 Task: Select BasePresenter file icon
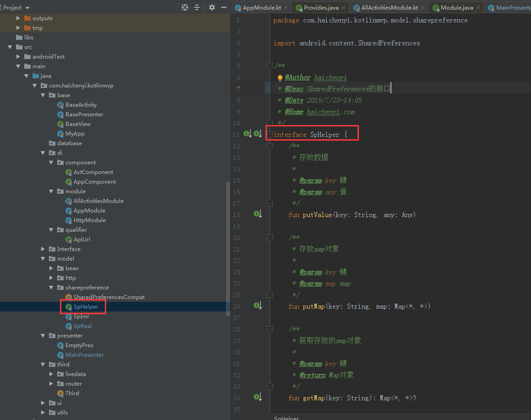point(60,115)
